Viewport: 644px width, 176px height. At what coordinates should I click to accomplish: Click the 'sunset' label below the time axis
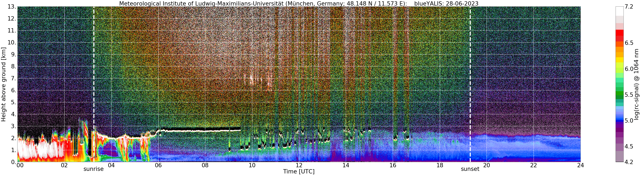pos(470,169)
